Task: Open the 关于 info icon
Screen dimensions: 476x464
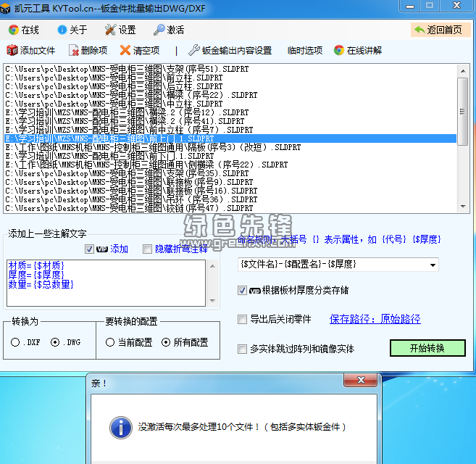Action: tap(62, 30)
